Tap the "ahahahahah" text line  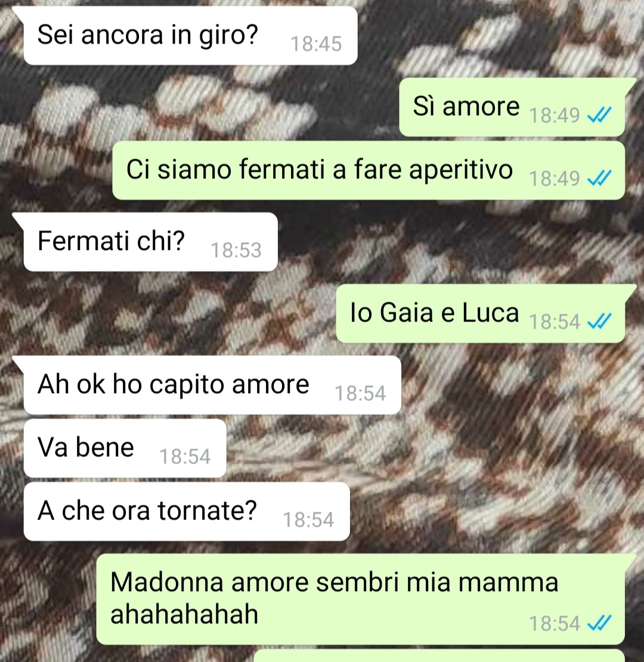pyautogui.click(x=184, y=614)
